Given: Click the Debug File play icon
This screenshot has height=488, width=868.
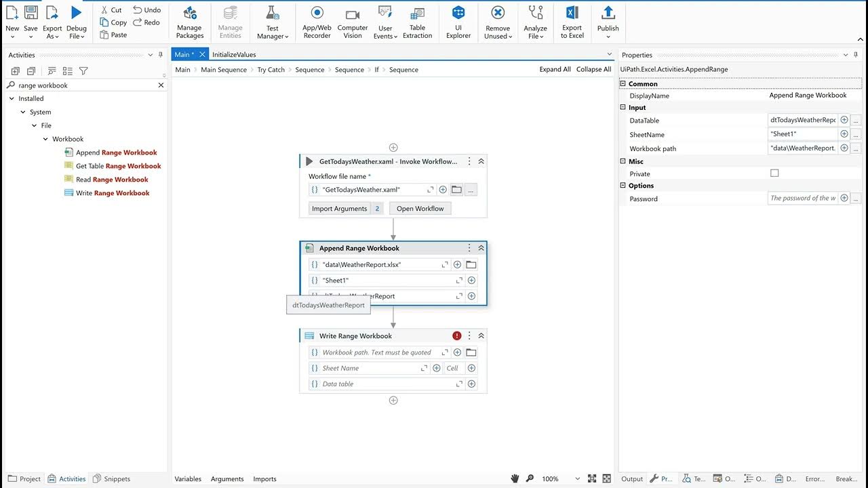Looking at the screenshot, I should pyautogui.click(x=76, y=13).
